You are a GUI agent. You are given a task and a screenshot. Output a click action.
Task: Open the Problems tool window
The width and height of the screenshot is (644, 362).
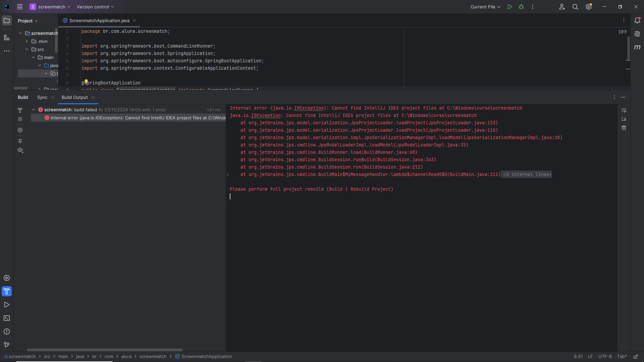click(7, 331)
